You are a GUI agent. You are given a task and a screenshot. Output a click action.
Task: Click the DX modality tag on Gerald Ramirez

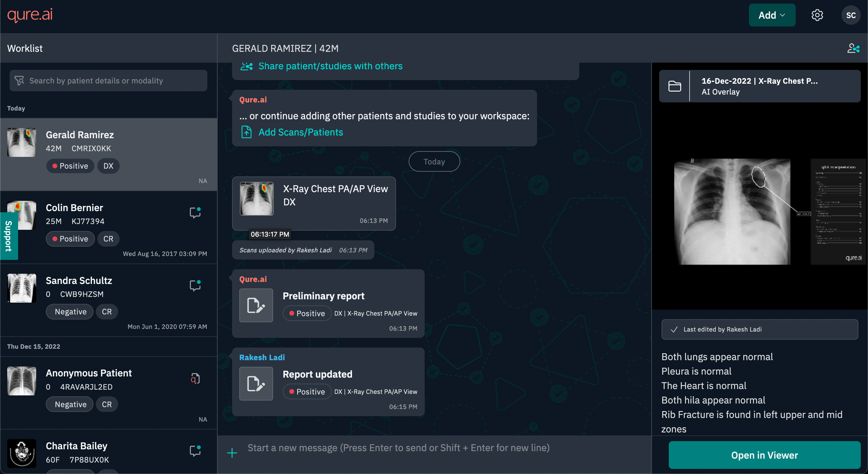pos(108,166)
